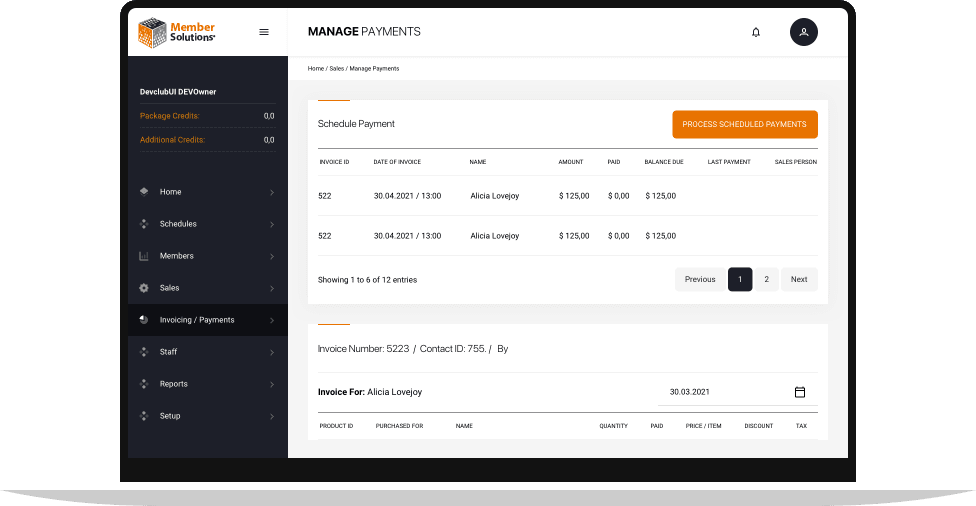
Task: Click the Home sidebar icon
Action: coord(144,192)
